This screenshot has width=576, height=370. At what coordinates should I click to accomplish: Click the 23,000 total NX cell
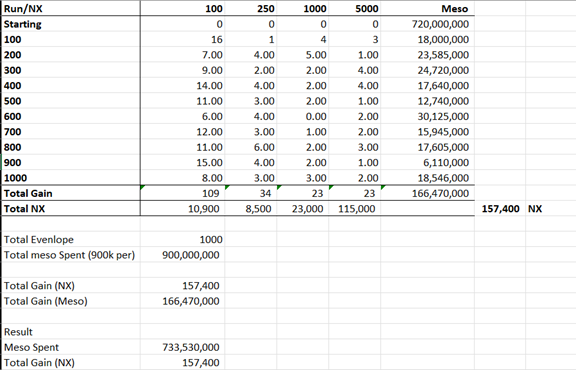pyautogui.click(x=303, y=209)
